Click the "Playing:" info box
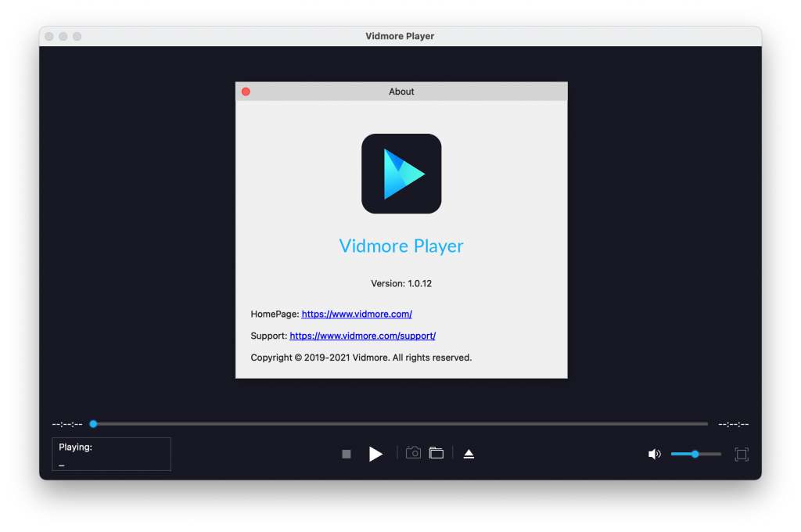The height and width of the screenshot is (532, 801). tap(111, 454)
